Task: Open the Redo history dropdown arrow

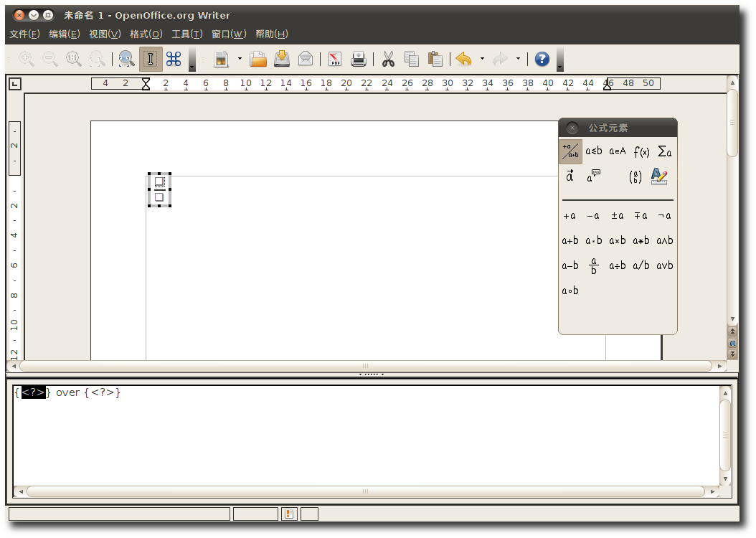Action: pyautogui.click(x=519, y=60)
